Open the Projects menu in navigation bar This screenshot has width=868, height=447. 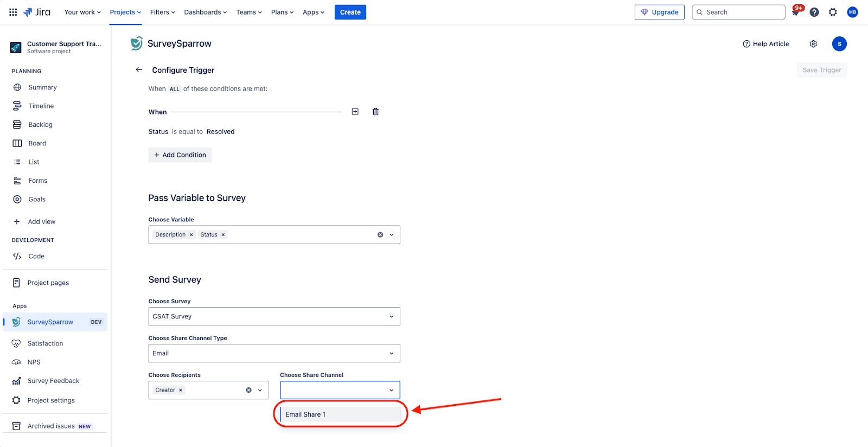[125, 12]
